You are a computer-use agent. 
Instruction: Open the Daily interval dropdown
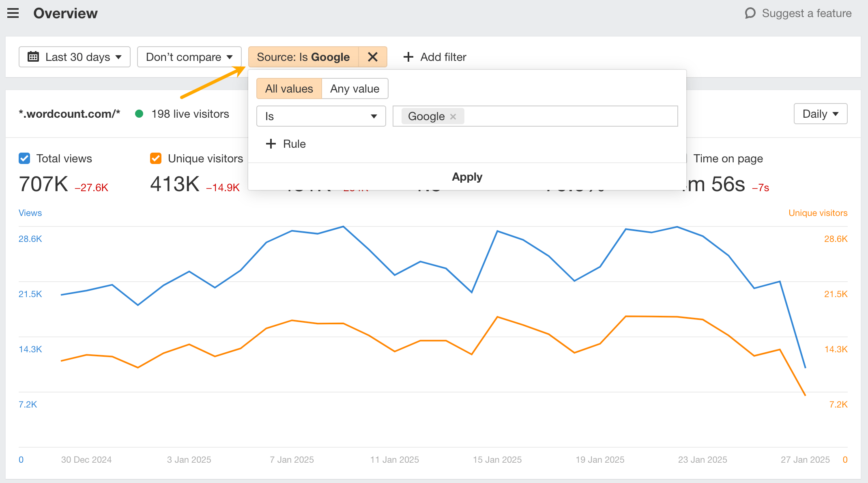(x=820, y=114)
